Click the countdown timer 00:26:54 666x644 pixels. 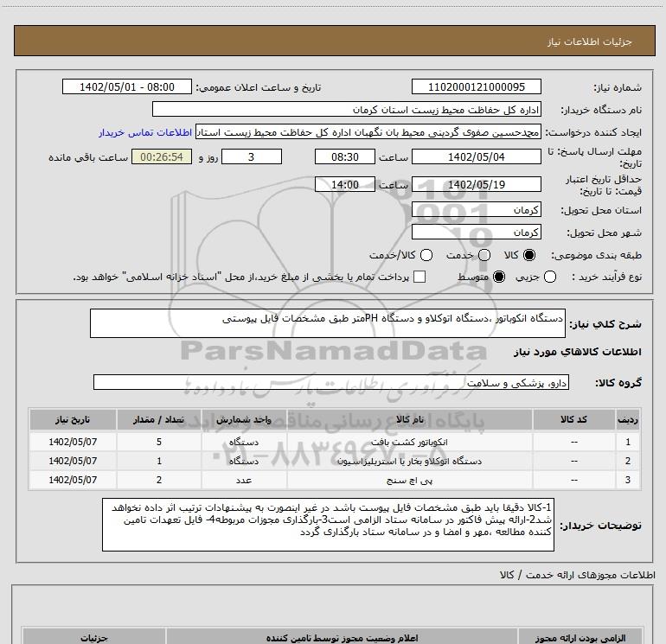tap(162, 156)
